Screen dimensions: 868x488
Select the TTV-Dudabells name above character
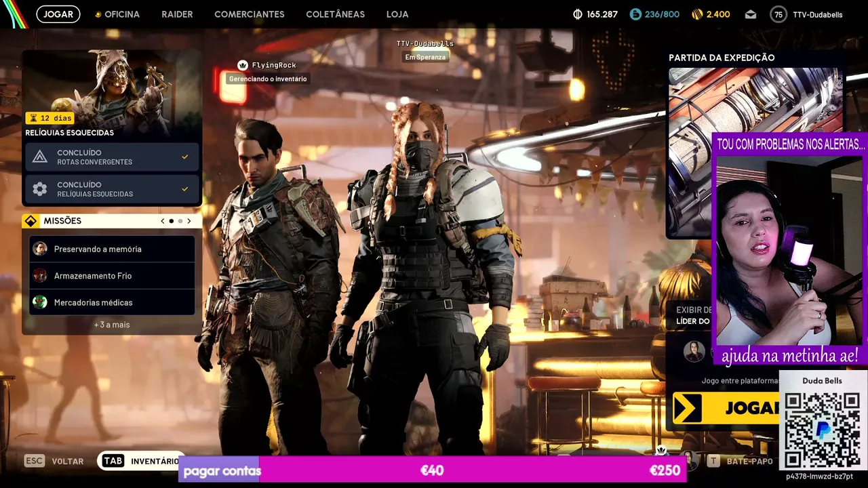(x=425, y=43)
